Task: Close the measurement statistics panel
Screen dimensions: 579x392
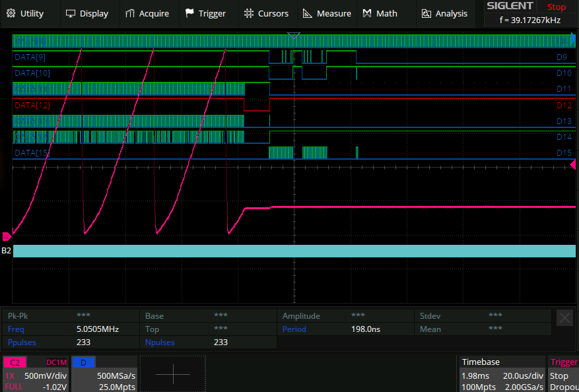Action: pyautogui.click(x=564, y=317)
